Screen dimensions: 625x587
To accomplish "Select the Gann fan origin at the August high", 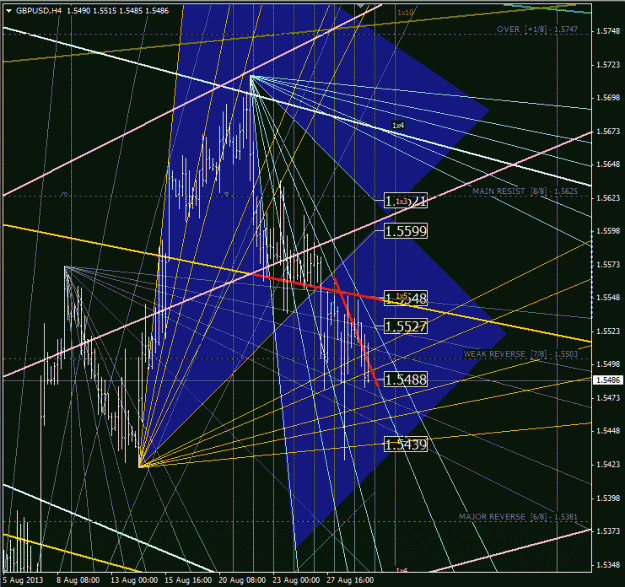I will [x=251, y=75].
